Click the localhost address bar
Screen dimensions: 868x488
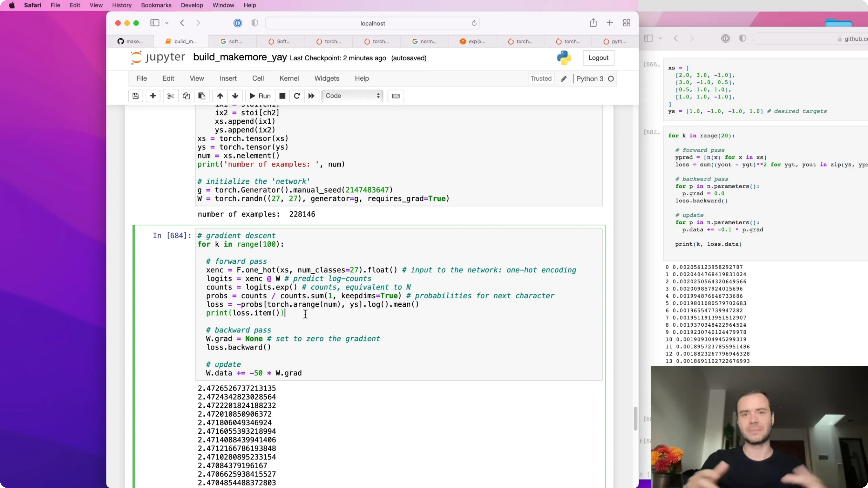(373, 23)
